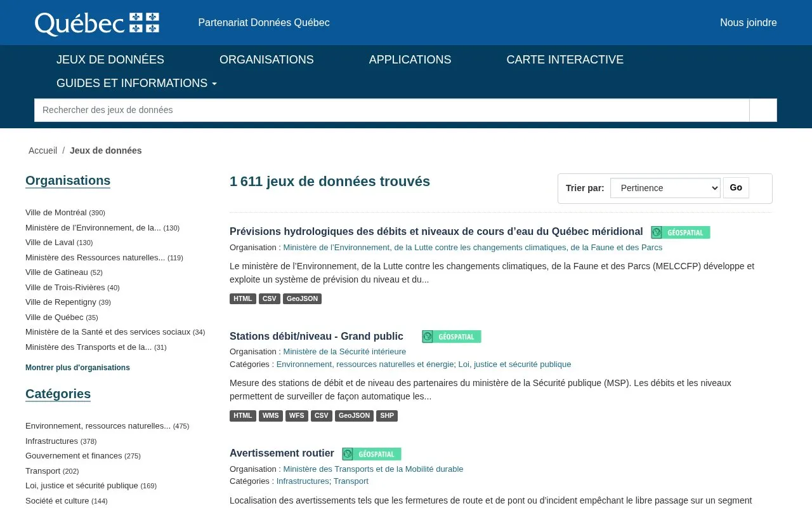Click Environnement, ressources naturelles et énergie category link
Viewport: 812px width, 508px height.
pyautogui.click(x=365, y=364)
